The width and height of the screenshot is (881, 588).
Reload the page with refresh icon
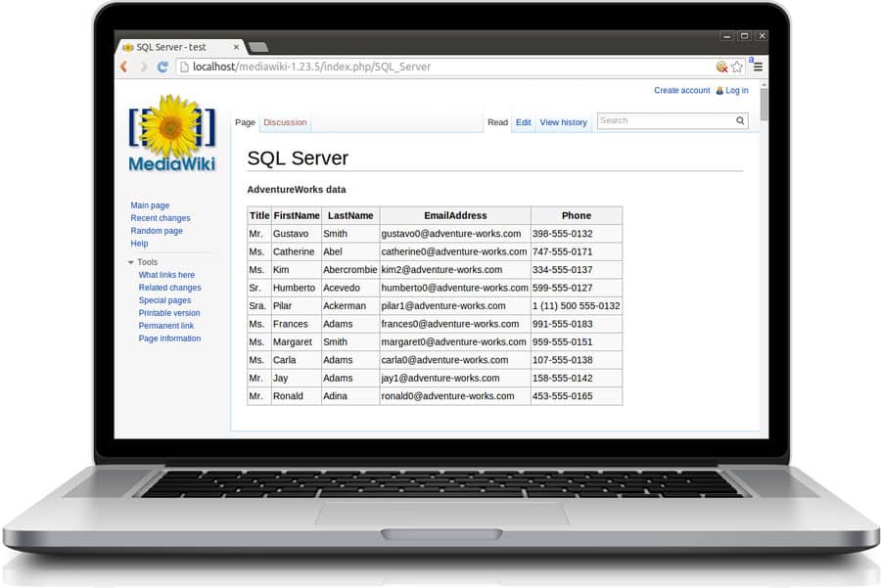click(x=162, y=67)
